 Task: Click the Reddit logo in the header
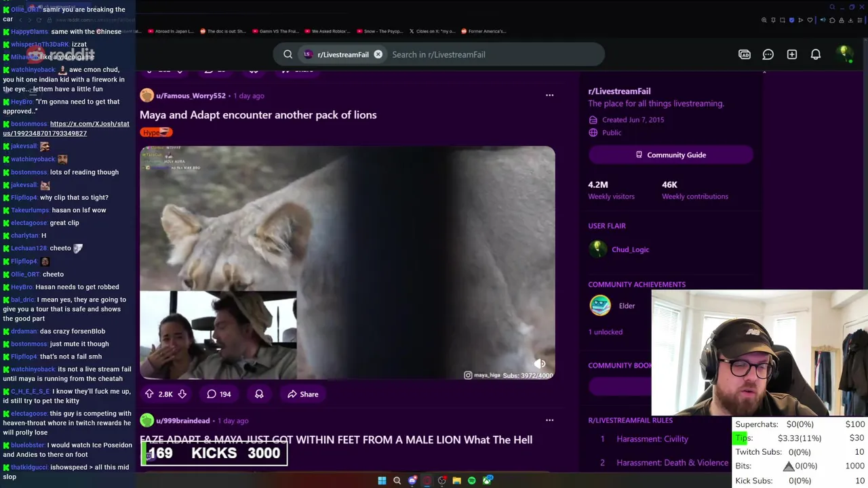point(61,54)
